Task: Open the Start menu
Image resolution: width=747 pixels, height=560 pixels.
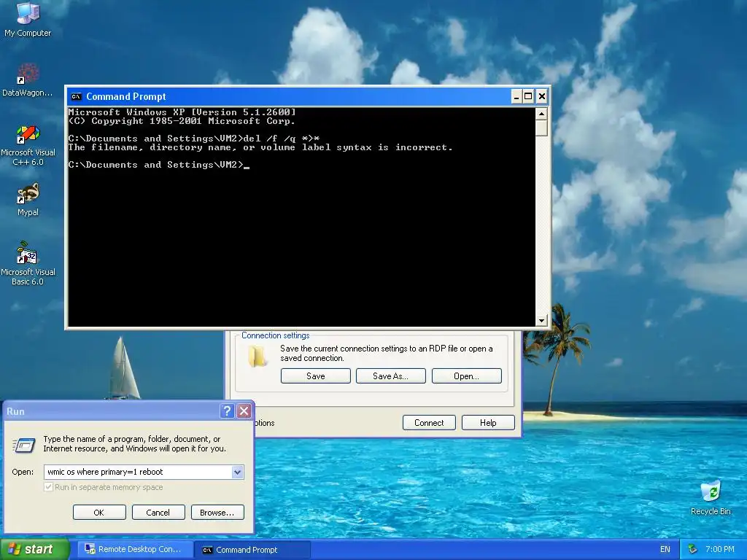Action: tap(34, 549)
